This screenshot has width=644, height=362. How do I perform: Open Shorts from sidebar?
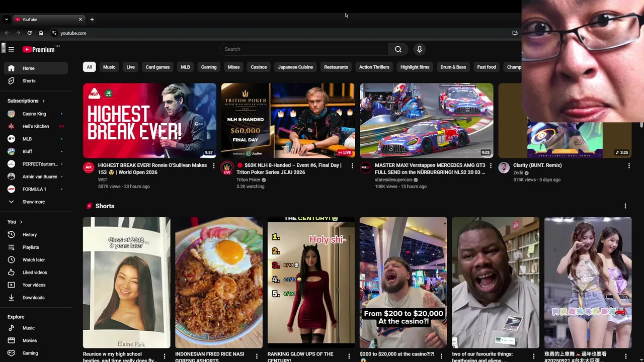click(x=35, y=81)
